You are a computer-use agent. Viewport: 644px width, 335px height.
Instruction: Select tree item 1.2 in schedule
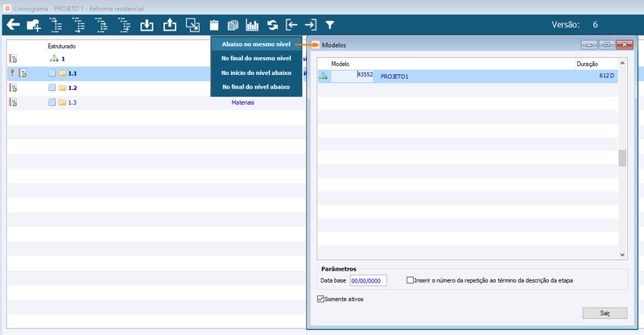(72, 88)
